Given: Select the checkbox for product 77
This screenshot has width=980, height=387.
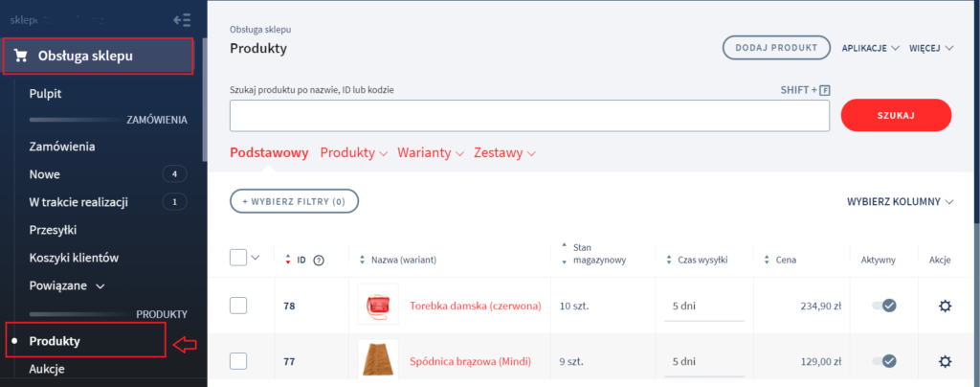Looking at the screenshot, I should [239, 361].
